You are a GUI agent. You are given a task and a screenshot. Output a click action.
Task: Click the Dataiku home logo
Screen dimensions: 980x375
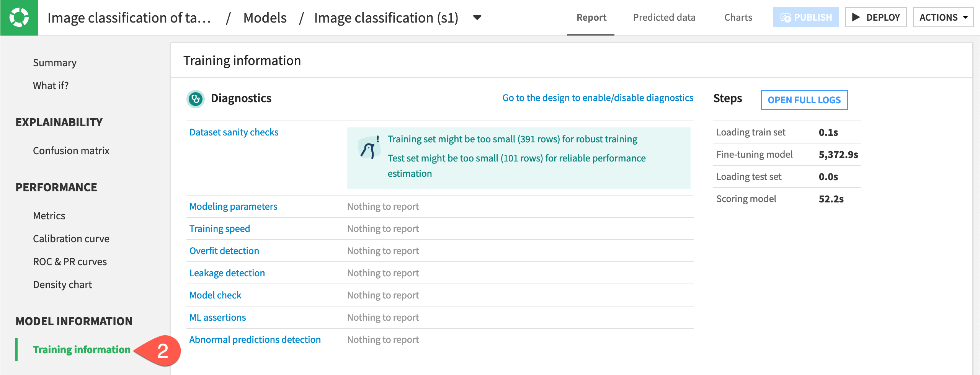tap(19, 17)
